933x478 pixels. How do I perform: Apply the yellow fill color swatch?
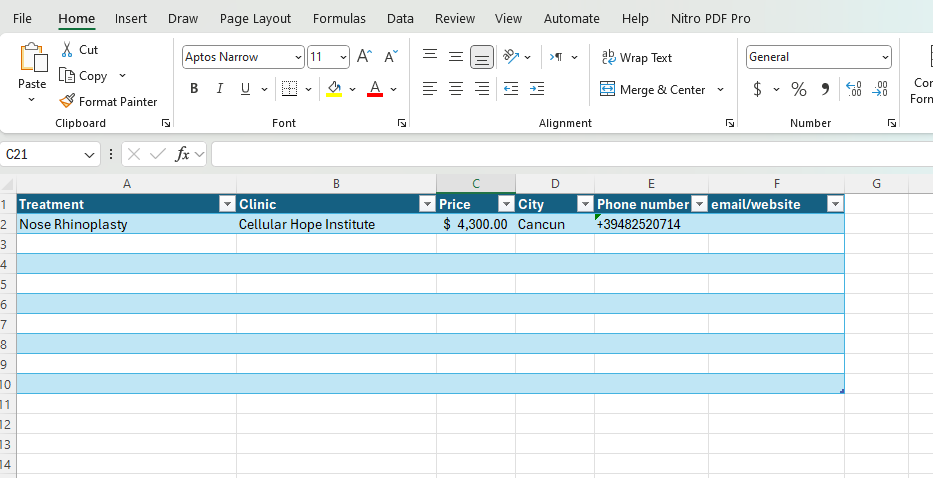click(334, 89)
